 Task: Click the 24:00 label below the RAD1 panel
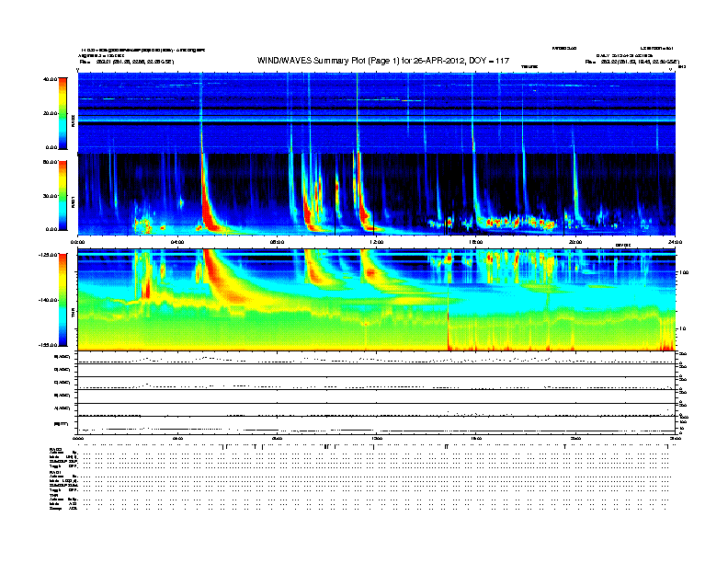(674, 241)
